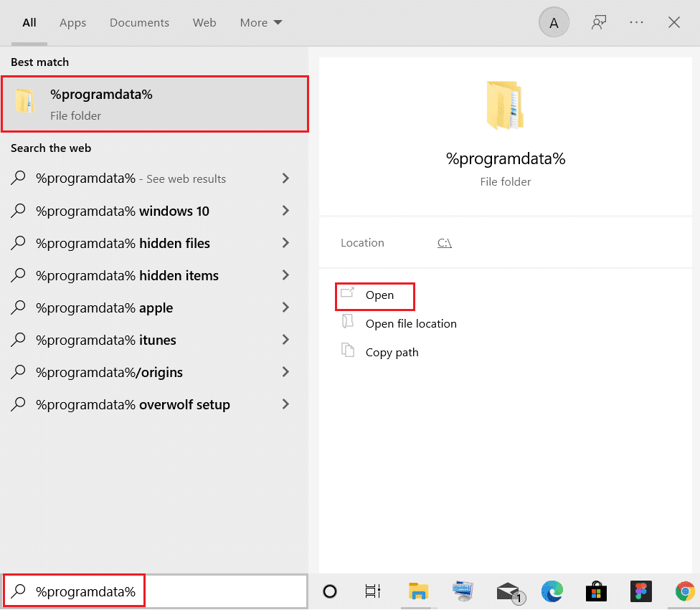This screenshot has width=700, height=610.
Task: Focus the search box containing %programdata%
Action: [x=154, y=591]
